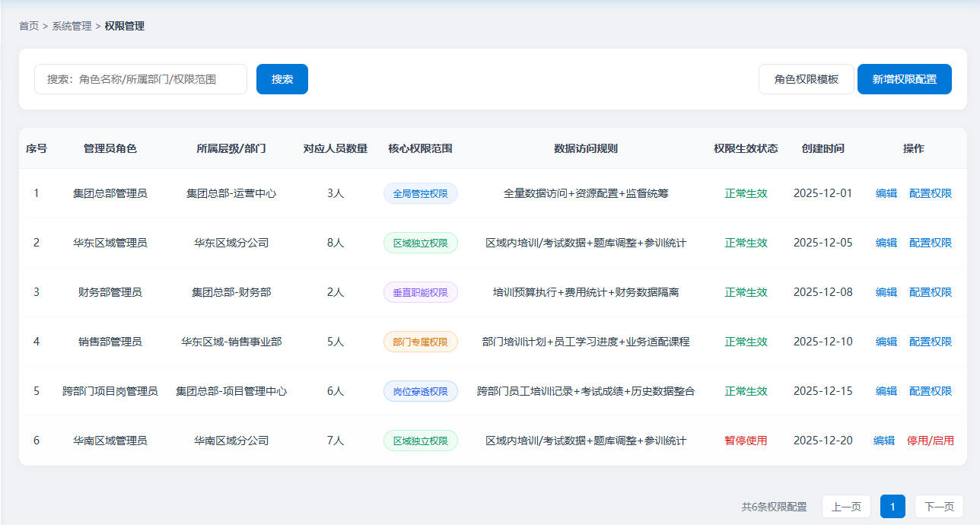
Task: Go to 首页 in breadcrumb
Action: (29, 26)
